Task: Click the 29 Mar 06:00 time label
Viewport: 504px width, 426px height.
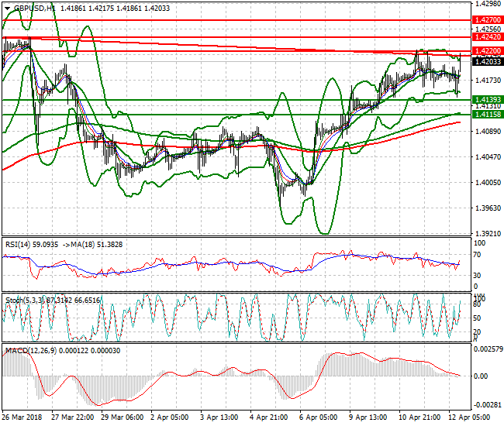Action: pos(123,417)
